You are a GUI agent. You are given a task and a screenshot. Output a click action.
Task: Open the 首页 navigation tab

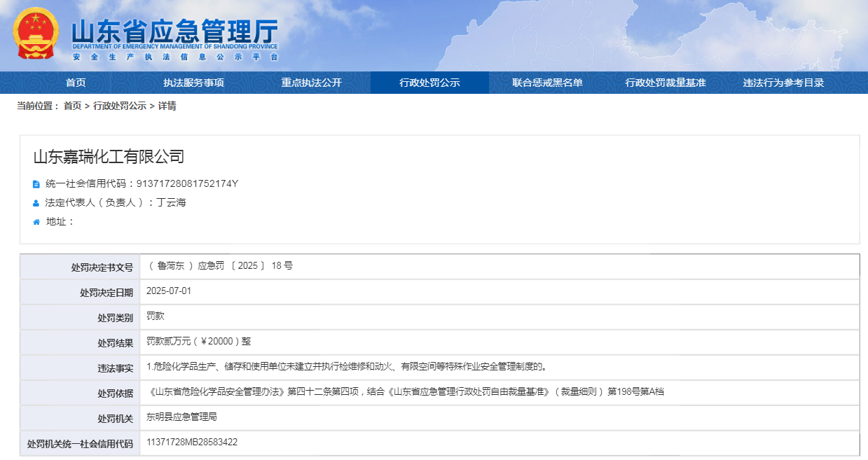pyautogui.click(x=76, y=83)
